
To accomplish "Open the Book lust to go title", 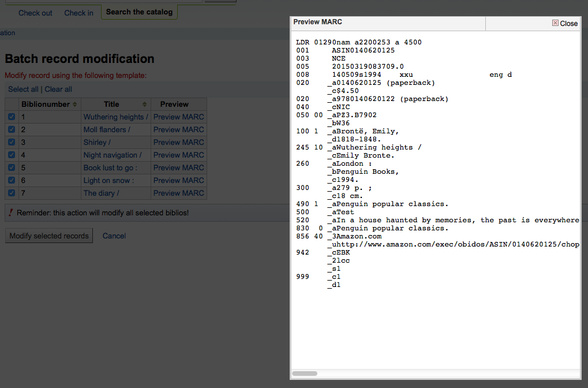I will [x=110, y=167].
